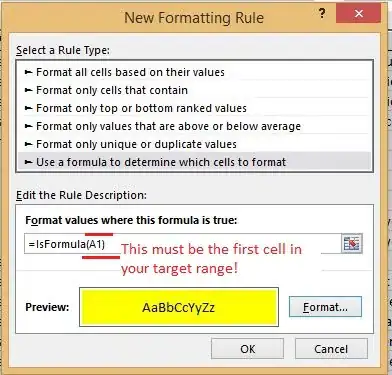Click the arrow bullet beside 'unique or duplicate values'
Image resolution: width=392 pixels, height=375 pixels.
coord(29,144)
